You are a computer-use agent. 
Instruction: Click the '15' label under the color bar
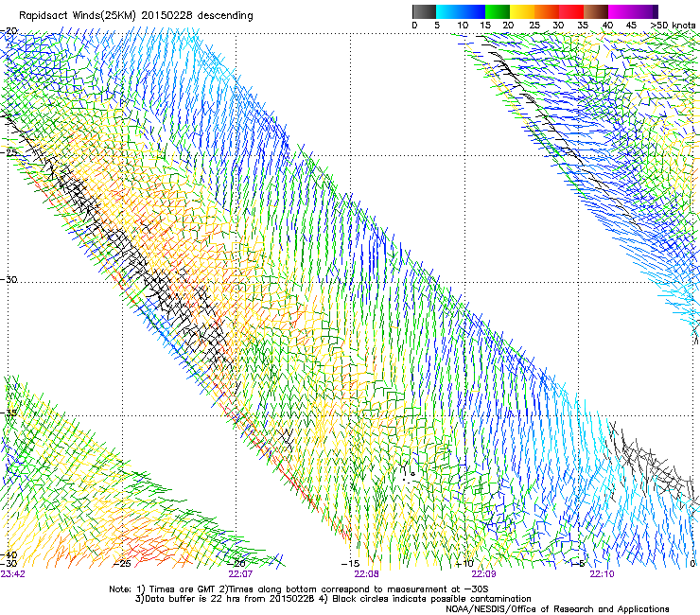point(485,26)
